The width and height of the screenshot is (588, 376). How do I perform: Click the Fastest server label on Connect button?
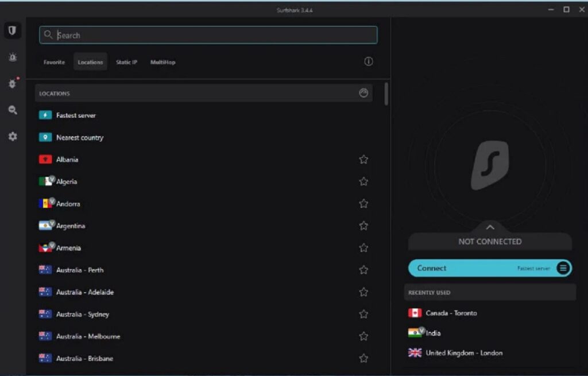(533, 269)
